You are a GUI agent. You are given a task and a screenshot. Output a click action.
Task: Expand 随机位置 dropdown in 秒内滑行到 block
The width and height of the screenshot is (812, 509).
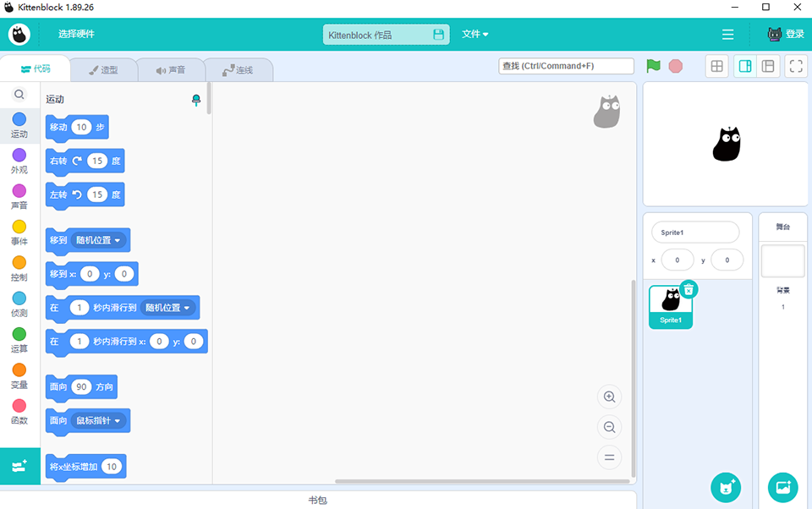click(x=167, y=308)
